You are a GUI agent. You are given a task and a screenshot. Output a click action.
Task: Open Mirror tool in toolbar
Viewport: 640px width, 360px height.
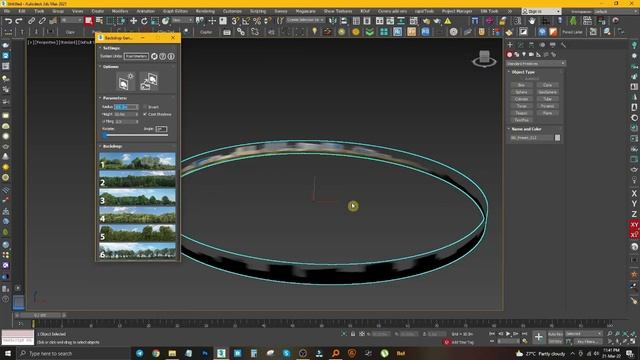click(x=333, y=21)
